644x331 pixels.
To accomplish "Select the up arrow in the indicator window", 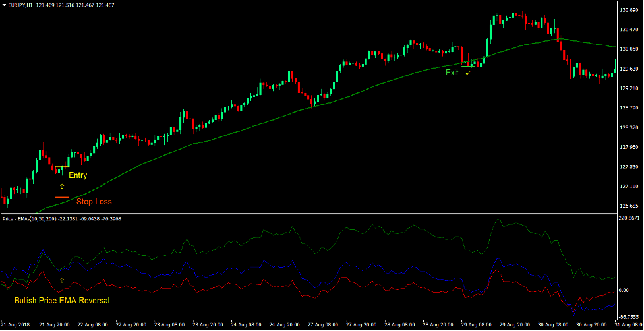I will click(x=62, y=280).
